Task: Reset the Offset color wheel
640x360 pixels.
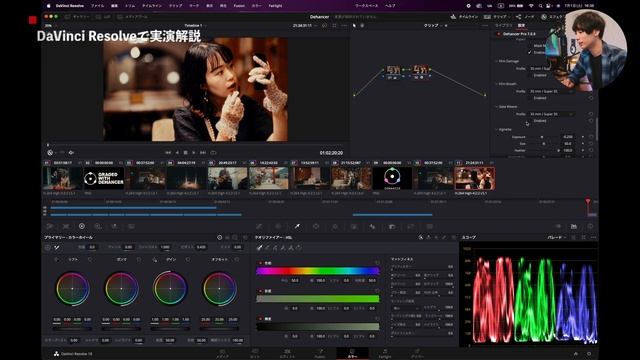Action: pyautogui.click(x=237, y=260)
